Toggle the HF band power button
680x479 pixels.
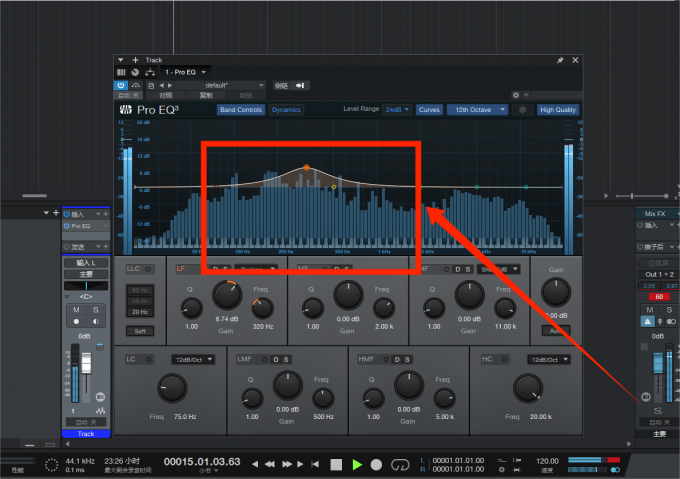pos(446,269)
